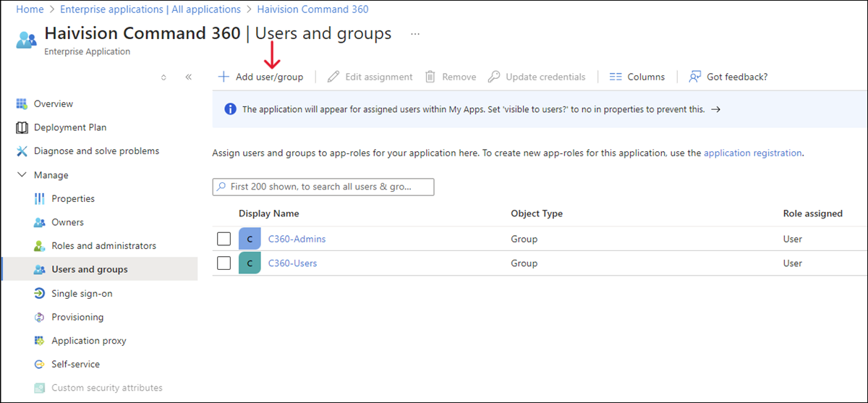Open the ellipsis menu beside page title
The height and width of the screenshot is (403, 868).
414,34
